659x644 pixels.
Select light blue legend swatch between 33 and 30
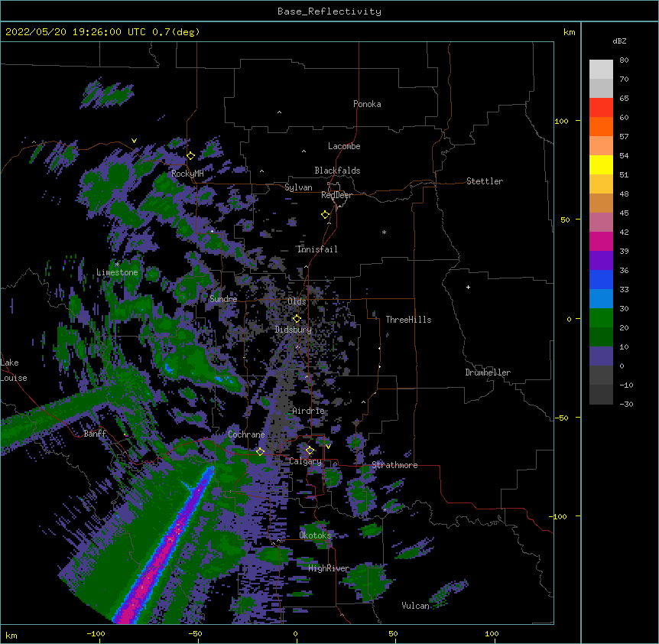pyautogui.click(x=601, y=299)
